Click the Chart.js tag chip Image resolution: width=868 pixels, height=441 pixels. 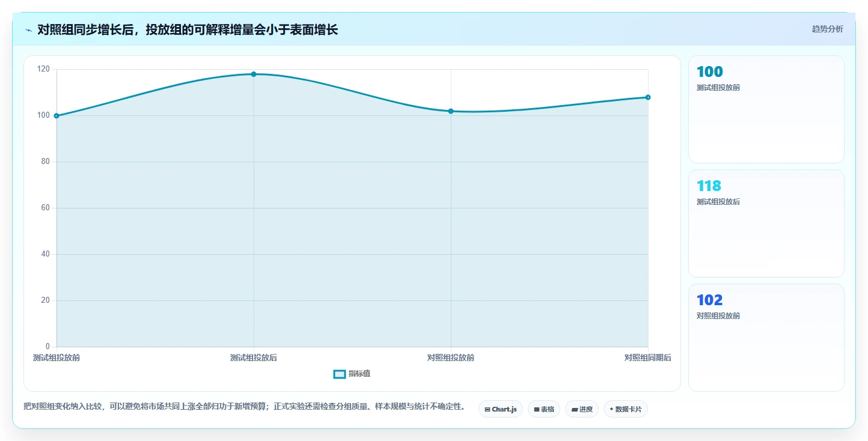click(501, 409)
